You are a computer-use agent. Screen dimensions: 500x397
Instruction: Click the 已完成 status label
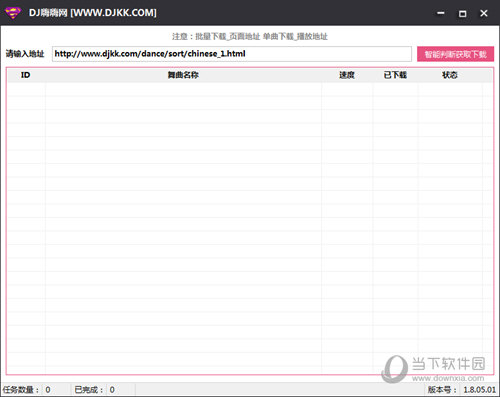89,390
